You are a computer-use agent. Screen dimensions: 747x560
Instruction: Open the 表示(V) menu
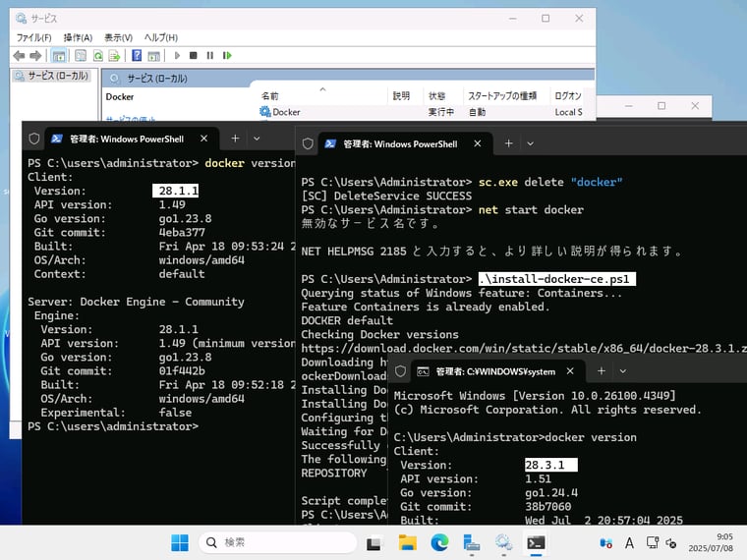coord(119,37)
